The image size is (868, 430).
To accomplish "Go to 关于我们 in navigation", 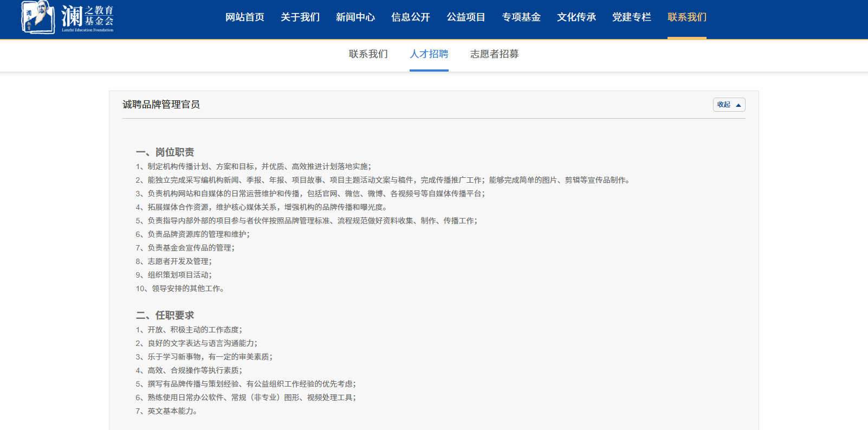I will tap(300, 17).
